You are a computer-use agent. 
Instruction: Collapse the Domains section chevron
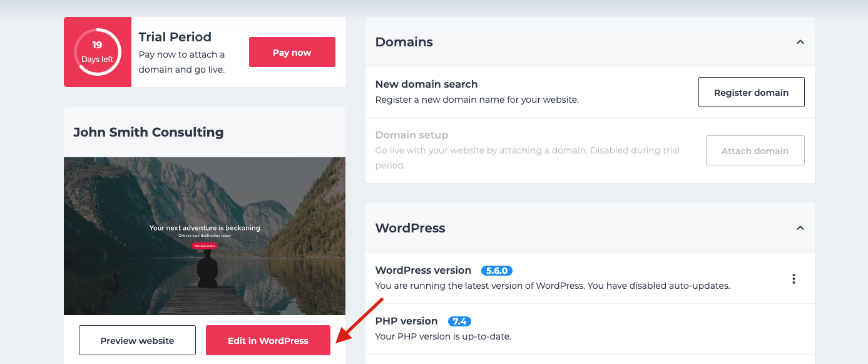point(800,42)
